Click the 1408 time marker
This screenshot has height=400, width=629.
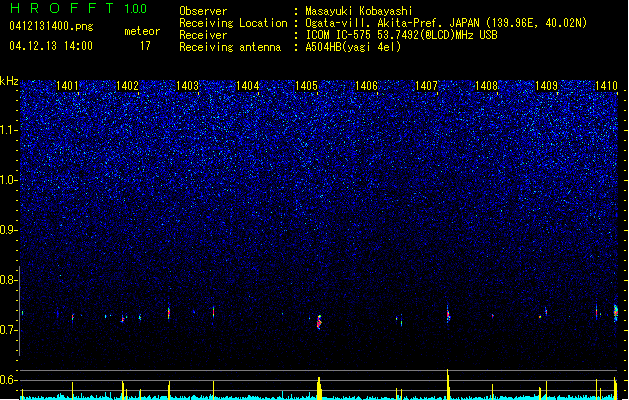click(486, 85)
